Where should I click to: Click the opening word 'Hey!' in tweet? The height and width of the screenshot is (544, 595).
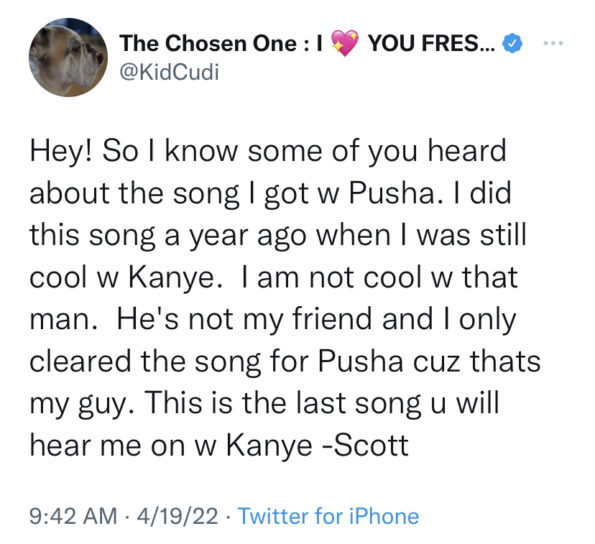61,151
